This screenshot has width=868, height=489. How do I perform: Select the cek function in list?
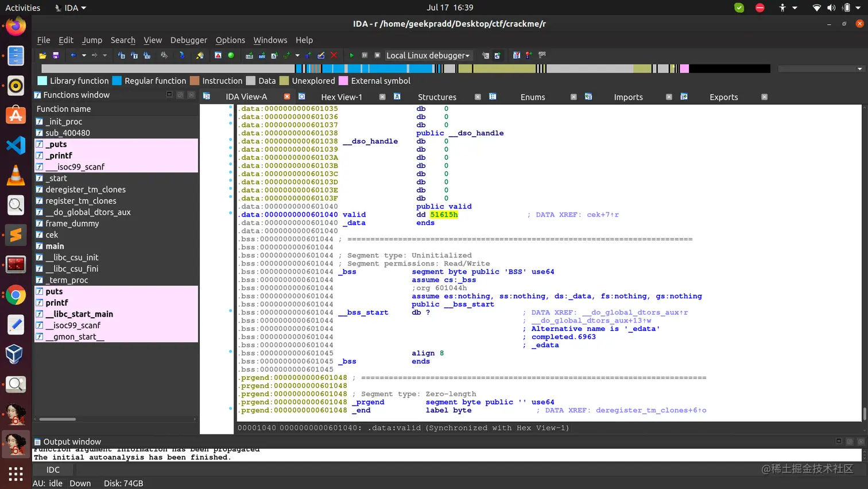coord(52,235)
